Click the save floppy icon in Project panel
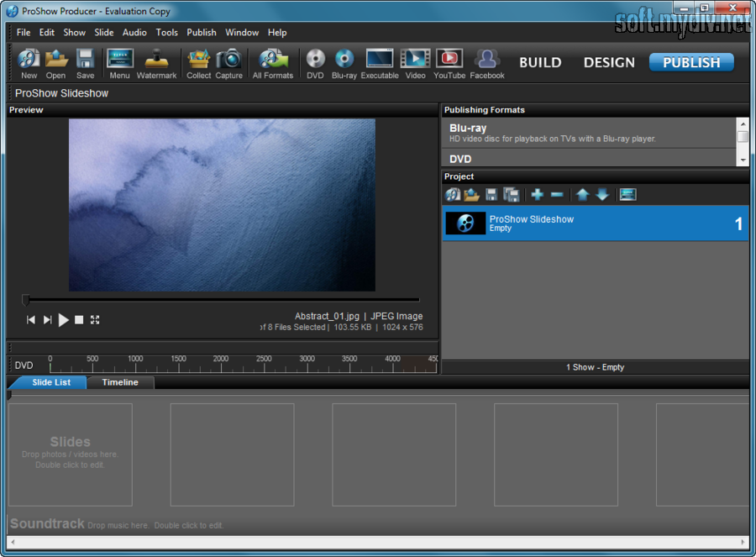Screen dimensions: 756x557 491,195
